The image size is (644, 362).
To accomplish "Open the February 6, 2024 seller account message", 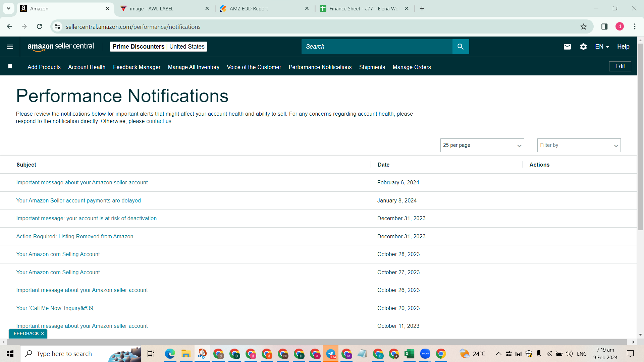I will (82, 183).
